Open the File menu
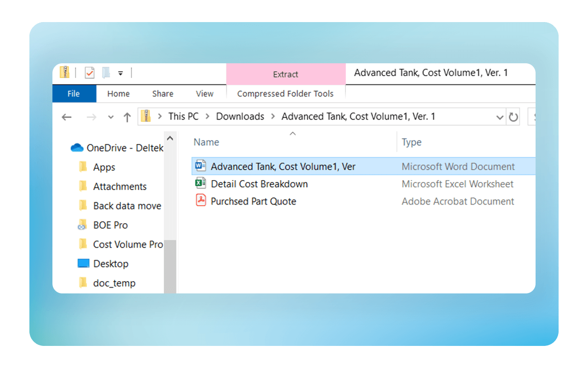The image size is (588, 368). [73, 94]
